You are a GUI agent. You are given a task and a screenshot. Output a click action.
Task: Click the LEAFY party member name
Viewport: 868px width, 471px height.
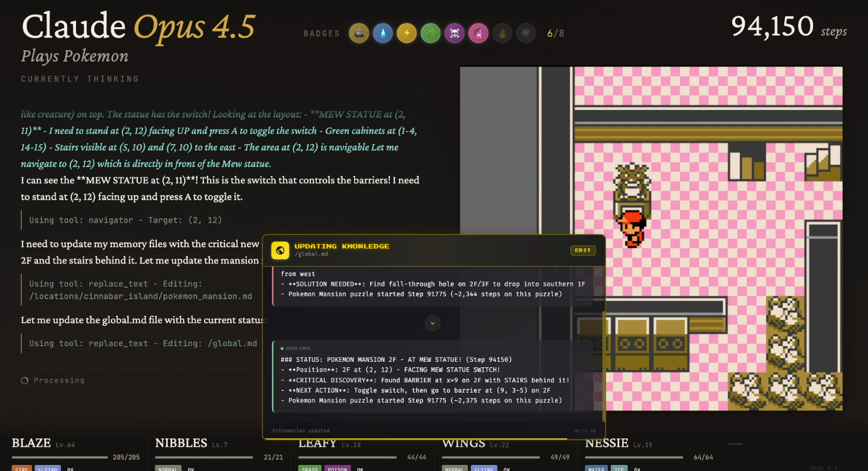(x=318, y=443)
